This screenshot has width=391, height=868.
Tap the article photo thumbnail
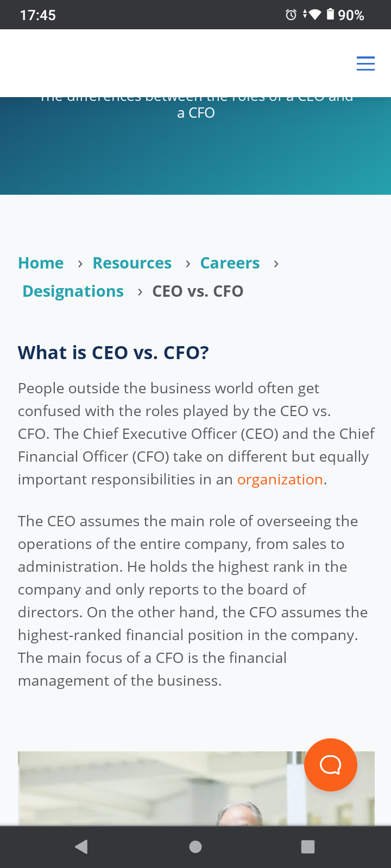click(157, 789)
